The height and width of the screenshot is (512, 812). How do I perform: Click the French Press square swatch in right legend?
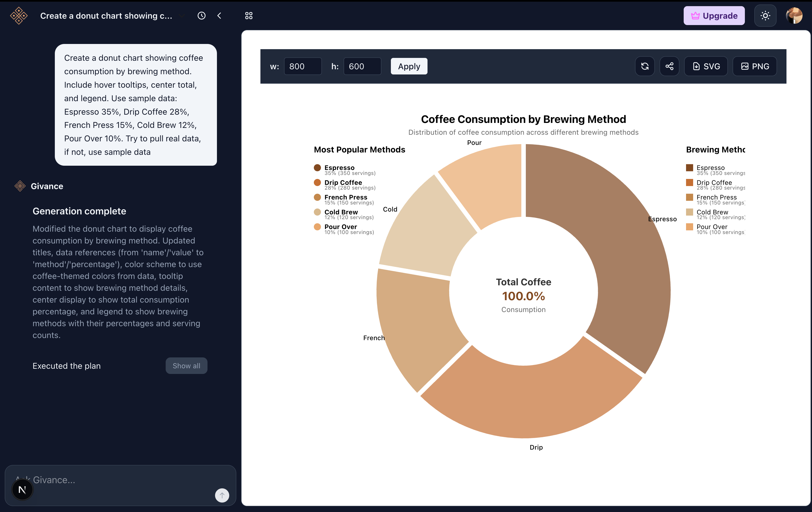coord(690,197)
